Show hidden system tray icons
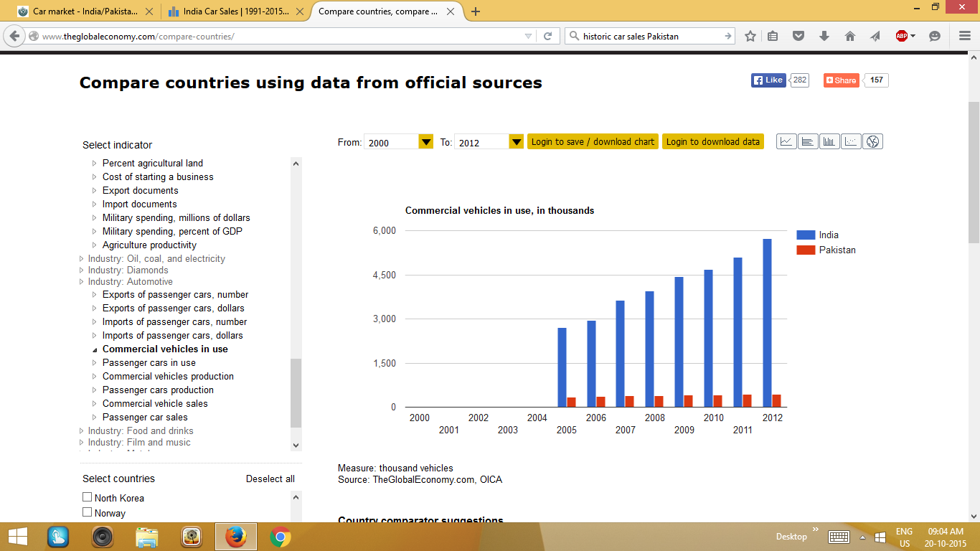Screen dimensions: 980x551 pyautogui.click(x=862, y=537)
